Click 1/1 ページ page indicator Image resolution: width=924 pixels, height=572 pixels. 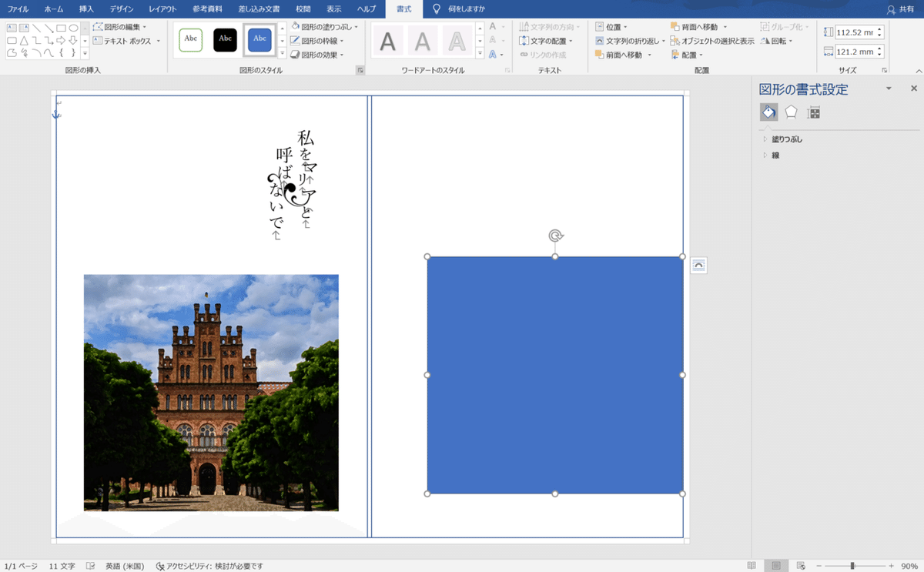[21, 566]
